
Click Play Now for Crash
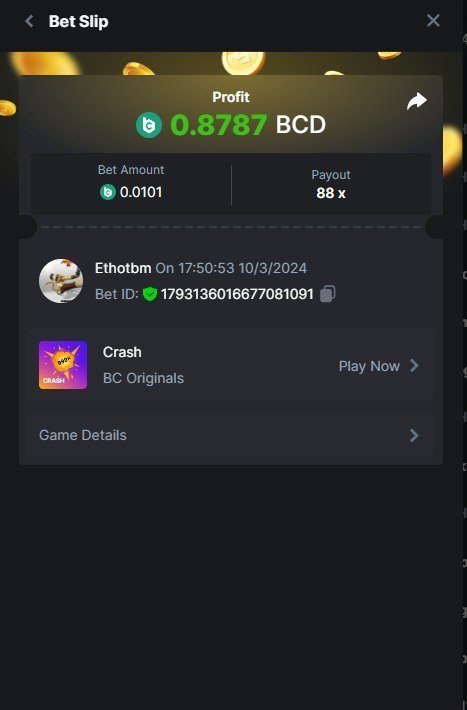point(369,366)
